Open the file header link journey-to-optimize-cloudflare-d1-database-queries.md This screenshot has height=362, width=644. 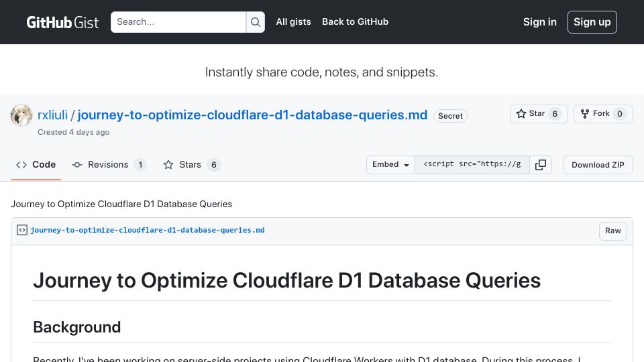pyautogui.click(x=148, y=230)
